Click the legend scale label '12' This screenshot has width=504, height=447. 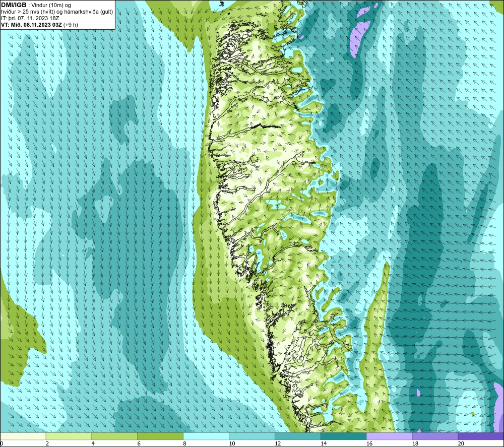tap(278, 443)
